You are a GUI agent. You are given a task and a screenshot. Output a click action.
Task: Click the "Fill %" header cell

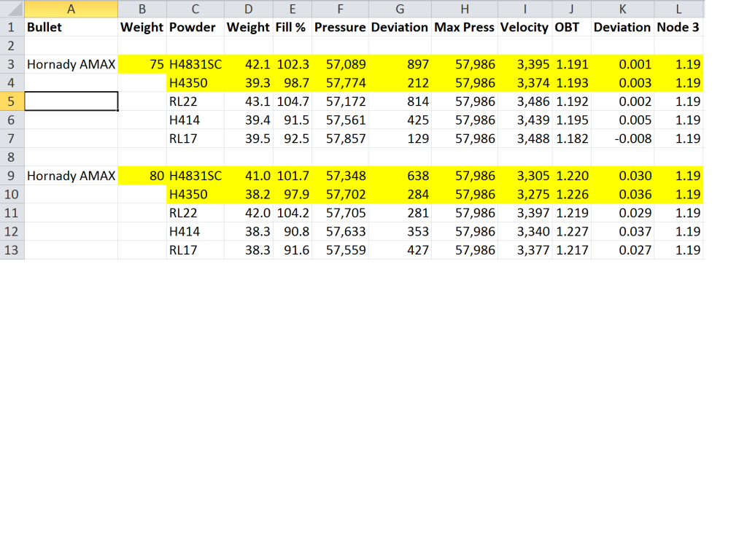point(293,27)
